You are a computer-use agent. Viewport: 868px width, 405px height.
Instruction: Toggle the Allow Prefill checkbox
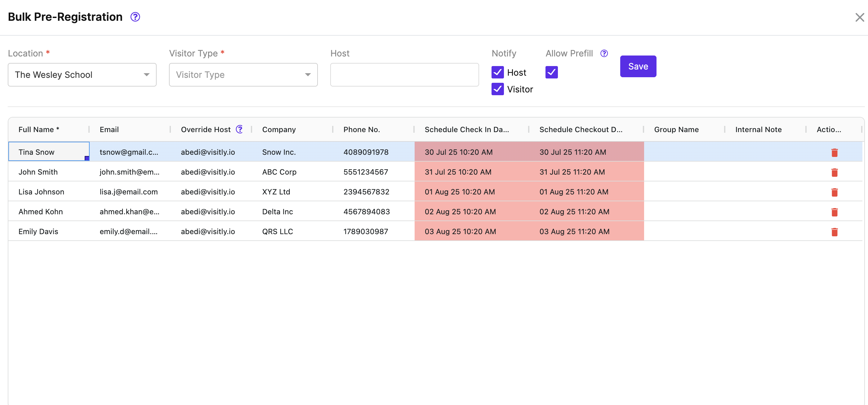(551, 73)
